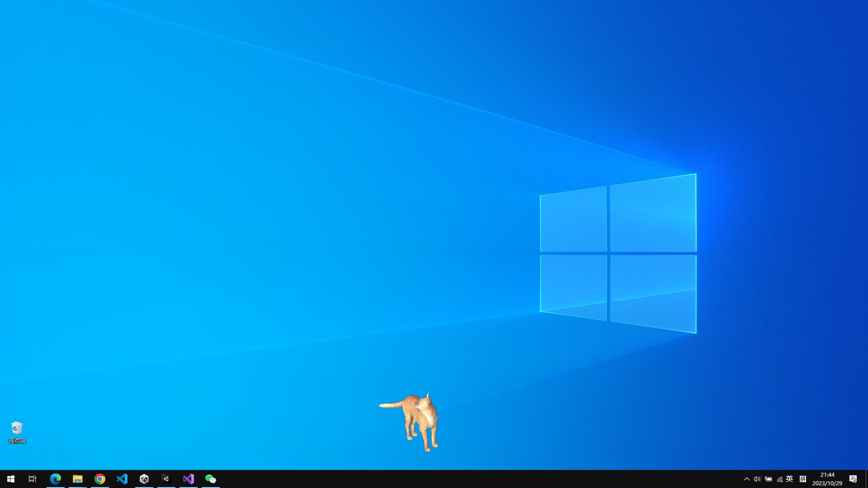Image resolution: width=868 pixels, height=488 pixels.
Task: Launch Unity Hub from the taskbar
Action: click(x=144, y=479)
